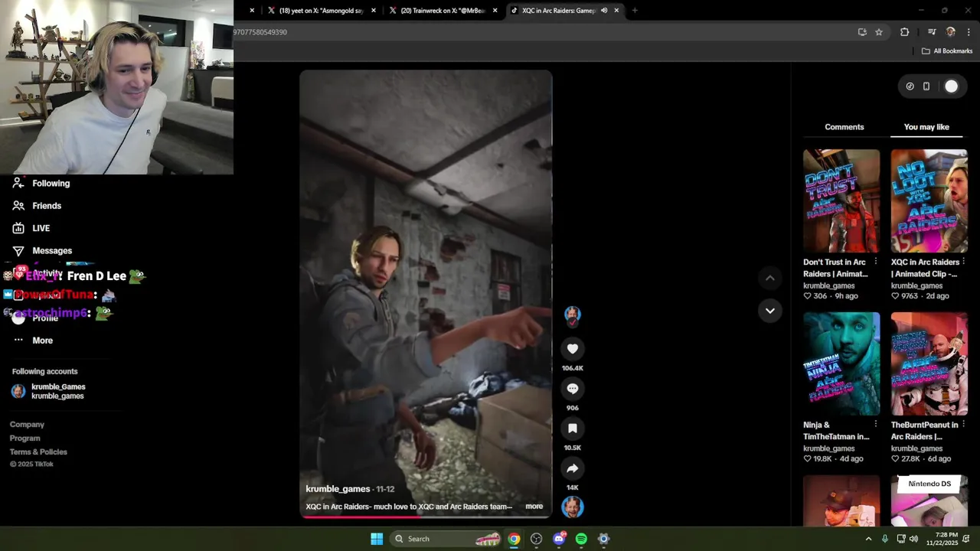Open Following in TikTok sidebar
This screenshot has height=551, width=980.
(x=42, y=184)
